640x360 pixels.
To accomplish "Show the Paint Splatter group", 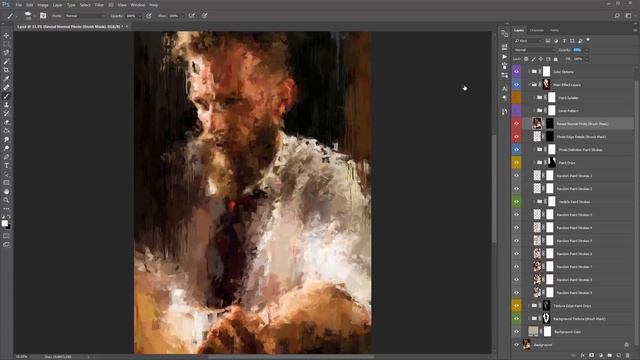I will click(516, 98).
